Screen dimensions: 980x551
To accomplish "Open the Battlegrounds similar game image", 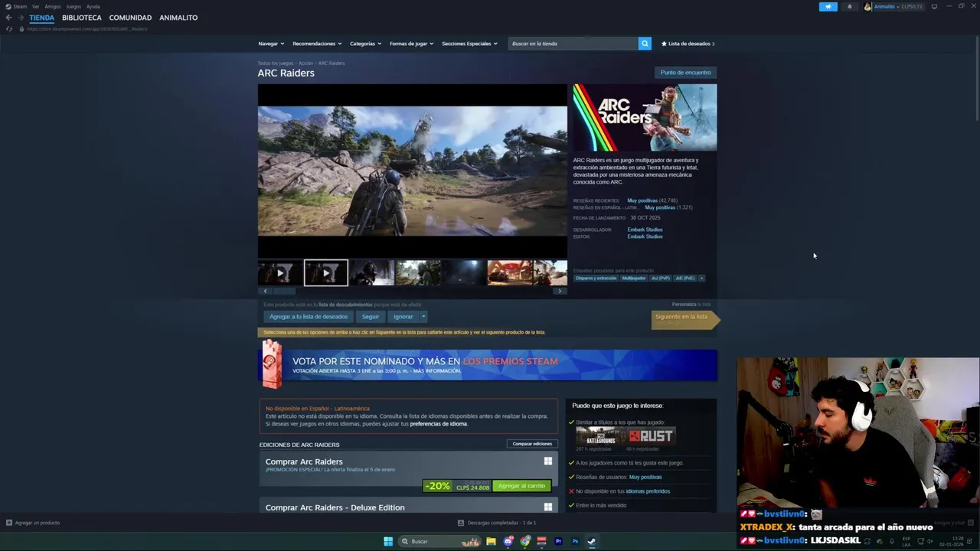I will pyautogui.click(x=600, y=436).
